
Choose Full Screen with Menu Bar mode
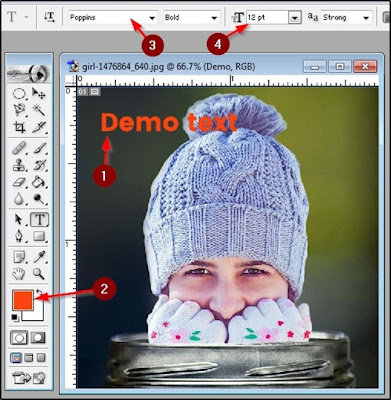click(x=29, y=358)
